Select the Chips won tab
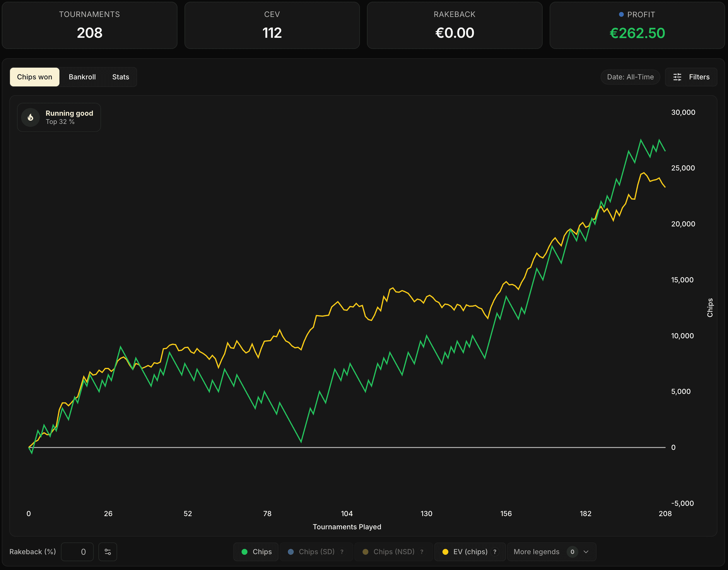The height and width of the screenshot is (570, 728). pos(35,77)
